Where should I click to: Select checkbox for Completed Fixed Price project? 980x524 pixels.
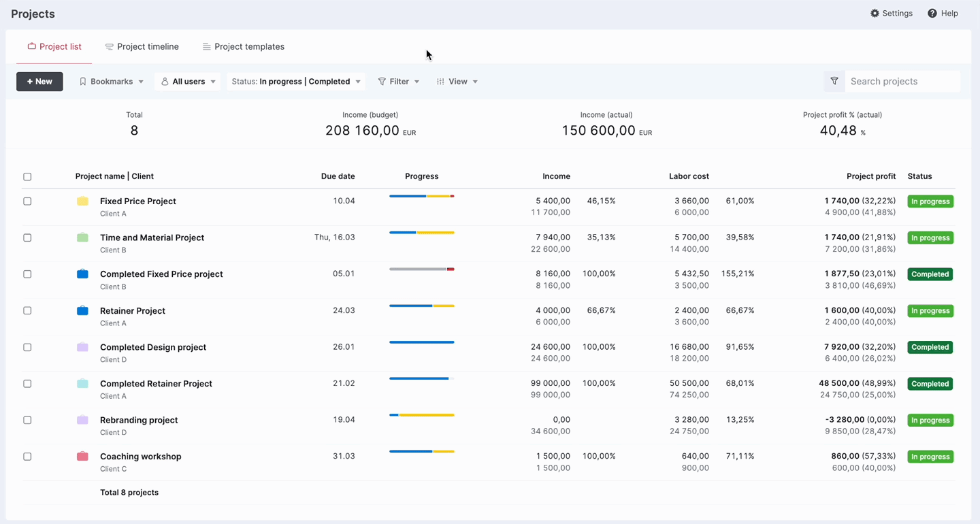pyautogui.click(x=27, y=274)
